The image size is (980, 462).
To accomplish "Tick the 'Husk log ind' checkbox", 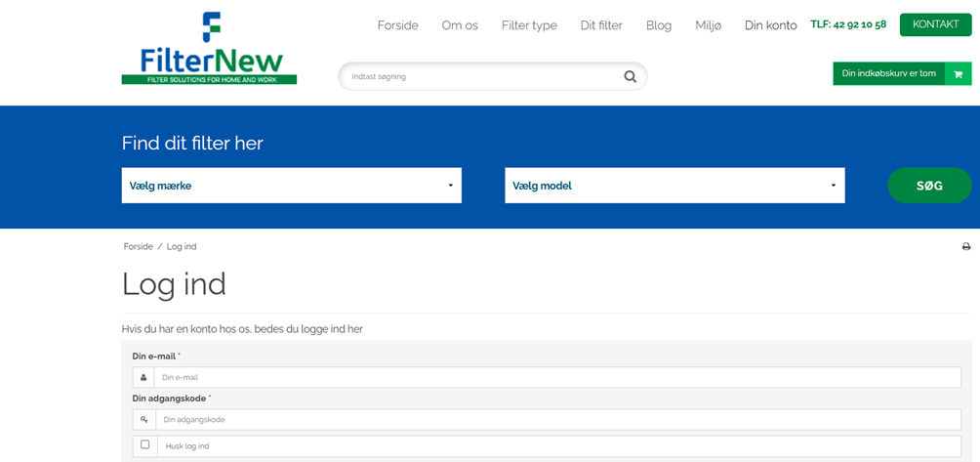I will pyautogui.click(x=145, y=444).
